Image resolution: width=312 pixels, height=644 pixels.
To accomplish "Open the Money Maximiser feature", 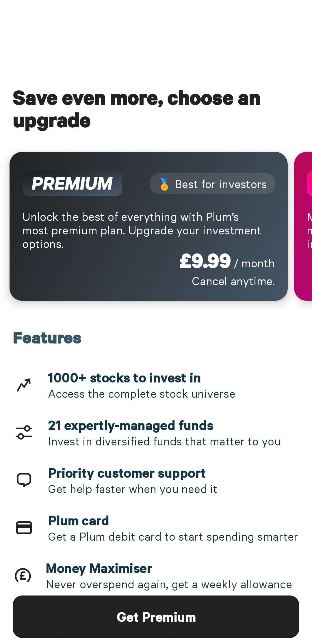I will [x=99, y=569].
